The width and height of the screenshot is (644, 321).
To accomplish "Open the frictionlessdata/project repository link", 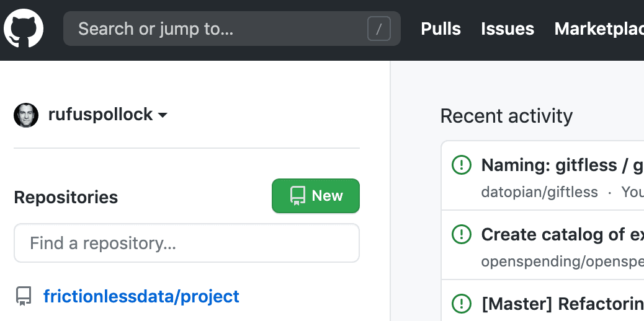I will (x=141, y=296).
